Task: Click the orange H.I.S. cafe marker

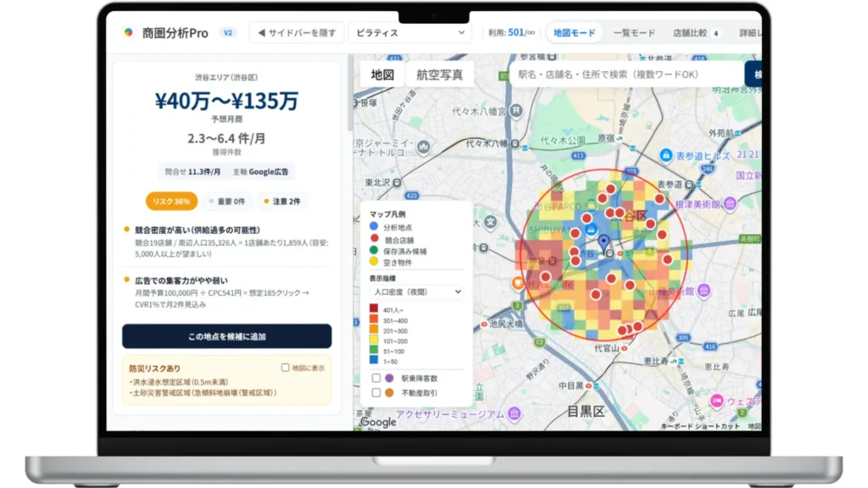Action: point(518,284)
